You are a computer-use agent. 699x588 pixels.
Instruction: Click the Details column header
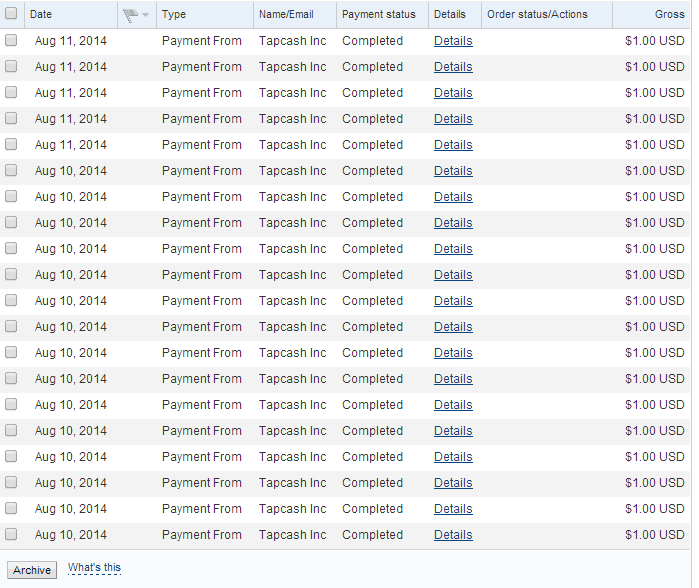coord(450,14)
